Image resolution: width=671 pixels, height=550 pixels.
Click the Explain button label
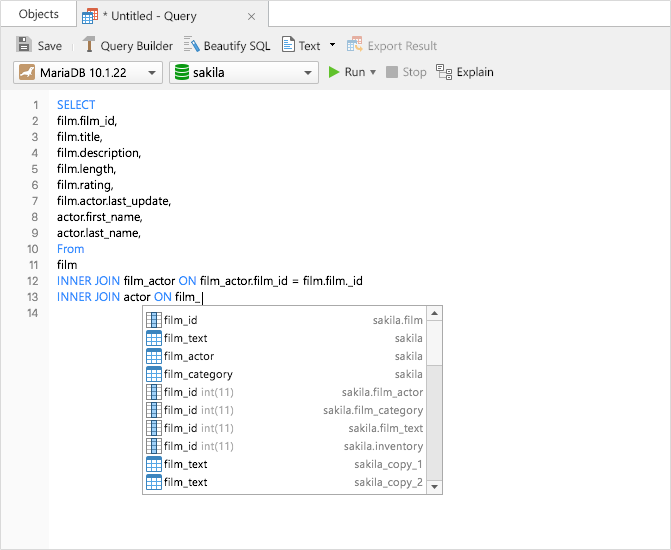tap(475, 72)
